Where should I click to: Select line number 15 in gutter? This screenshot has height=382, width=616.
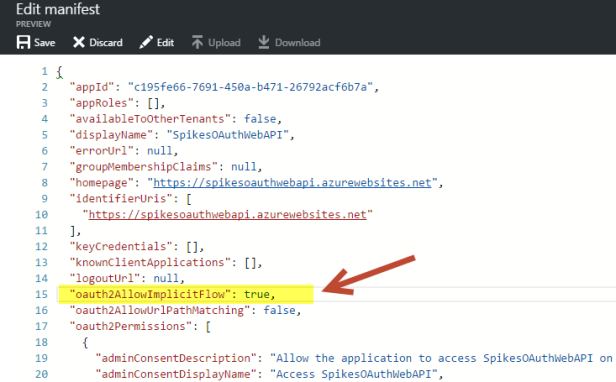(41, 294)
